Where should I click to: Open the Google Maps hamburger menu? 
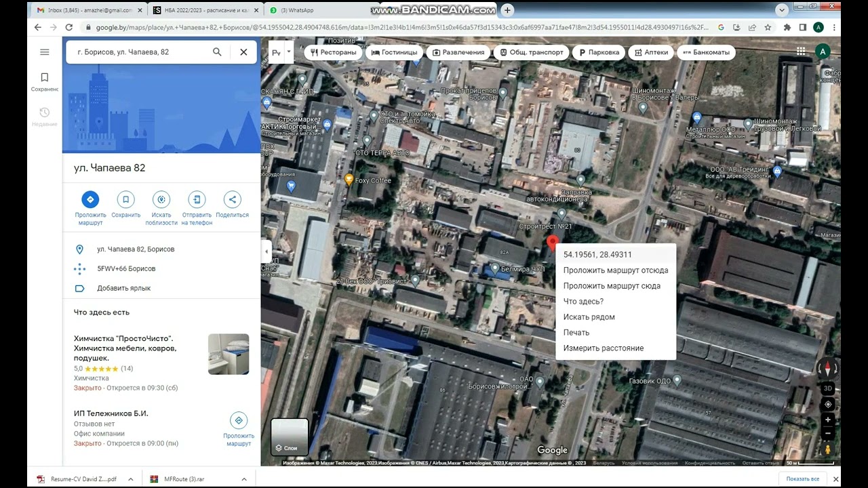click(45, 52)
